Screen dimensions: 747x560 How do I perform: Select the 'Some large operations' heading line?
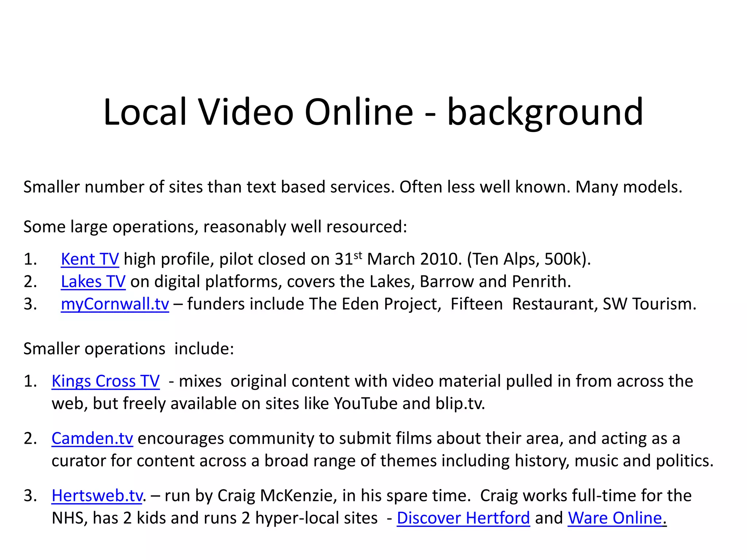pos(215,227)
